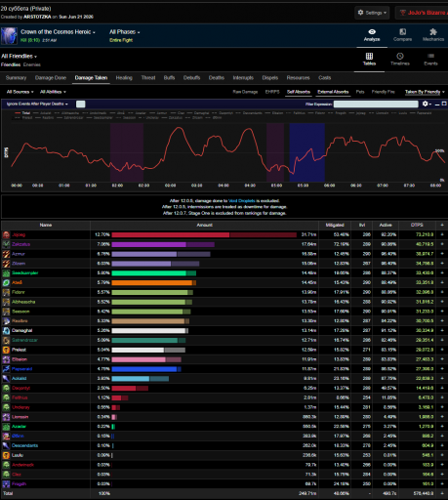The width and height of the screenshot is (448, 500).
Task: Click Askalst's class icon
Action: coord(6,379)
